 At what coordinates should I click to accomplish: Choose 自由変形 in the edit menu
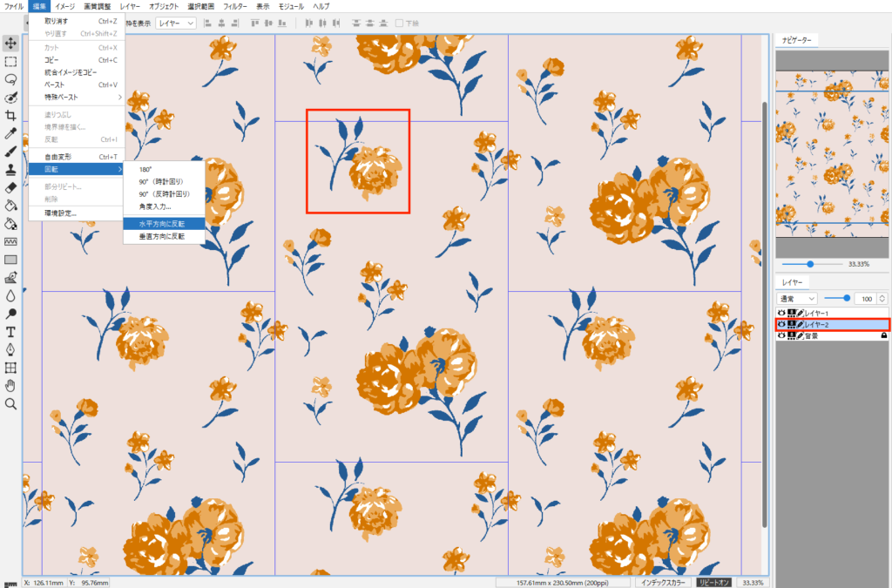tap(77, 157)
